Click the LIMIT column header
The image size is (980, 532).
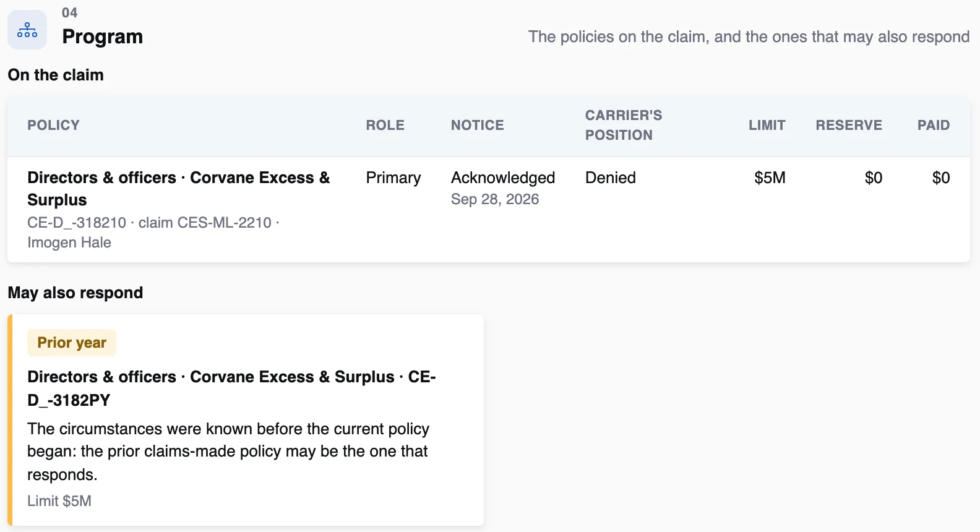(x=767, y=125)
